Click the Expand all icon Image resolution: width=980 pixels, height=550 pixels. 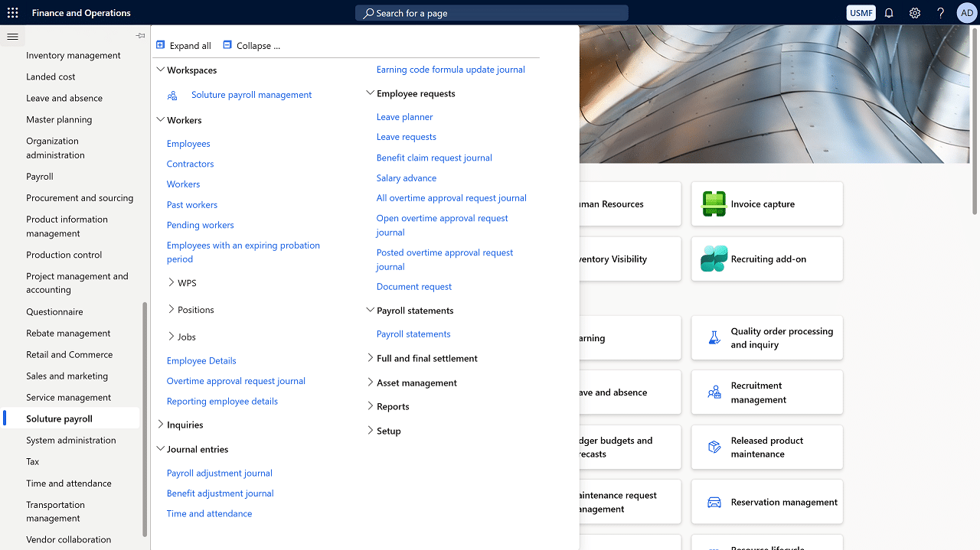click(161, 45)
